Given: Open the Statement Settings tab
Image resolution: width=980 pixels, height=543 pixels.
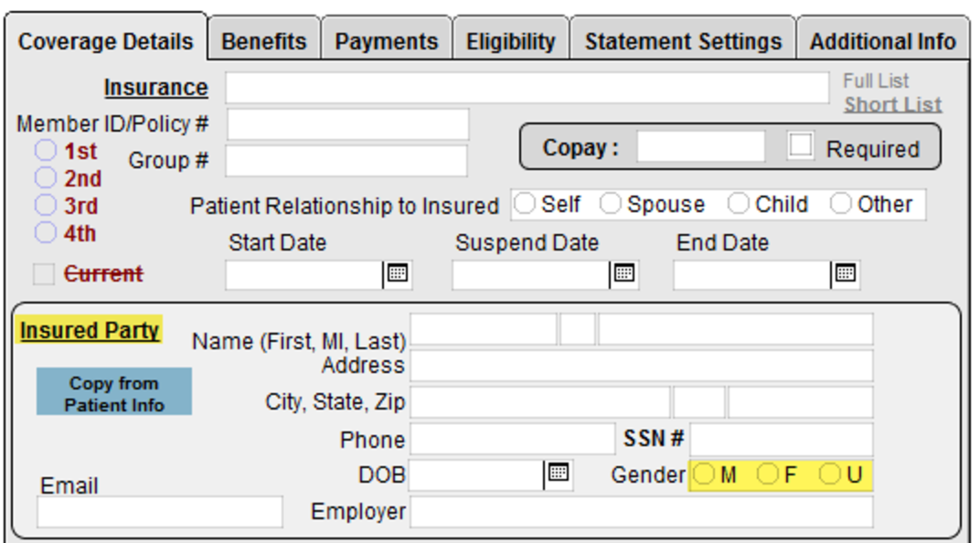Looking at the screenshot, I should pyautogui.click(x=683, y=41).
